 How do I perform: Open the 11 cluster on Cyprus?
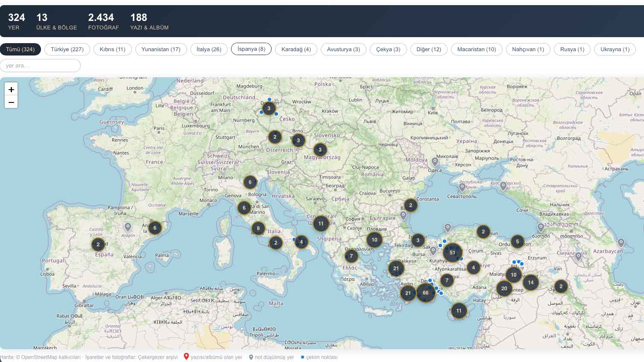click(x=459, y=311)
